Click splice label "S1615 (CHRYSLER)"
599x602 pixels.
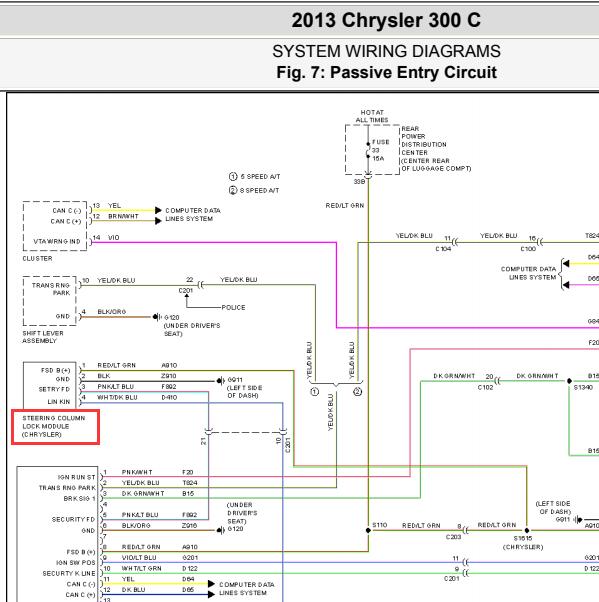[x=523, y=542]
